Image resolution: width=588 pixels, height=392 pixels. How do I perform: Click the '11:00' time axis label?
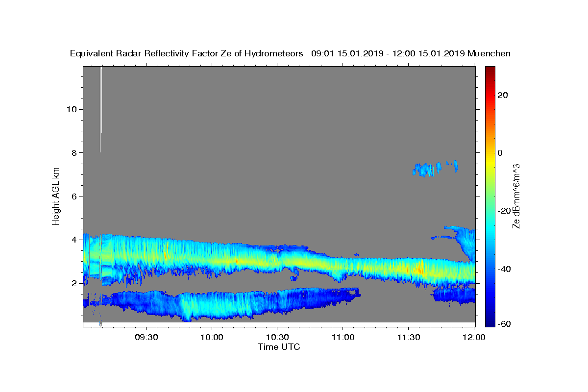pyautogui.click(x=343, y=338)
